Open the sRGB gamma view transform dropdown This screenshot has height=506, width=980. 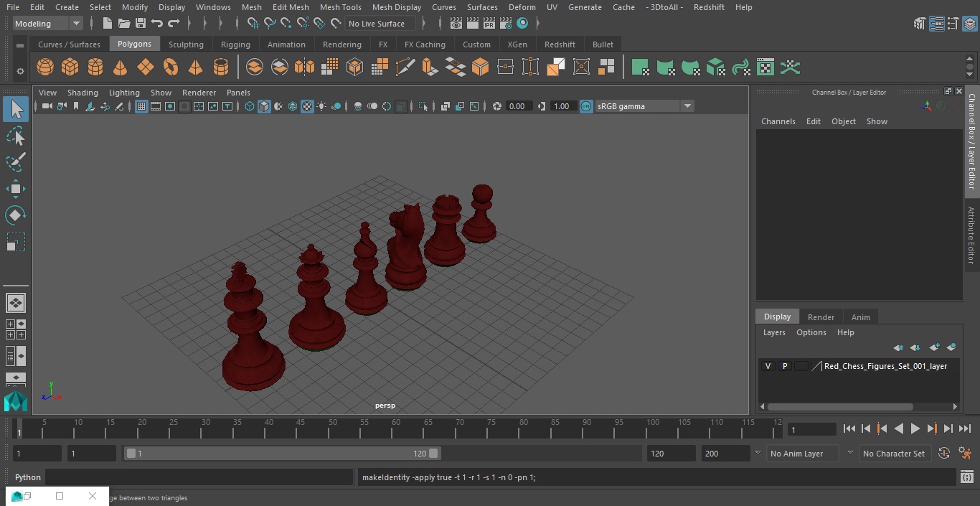tap(644, 106)
